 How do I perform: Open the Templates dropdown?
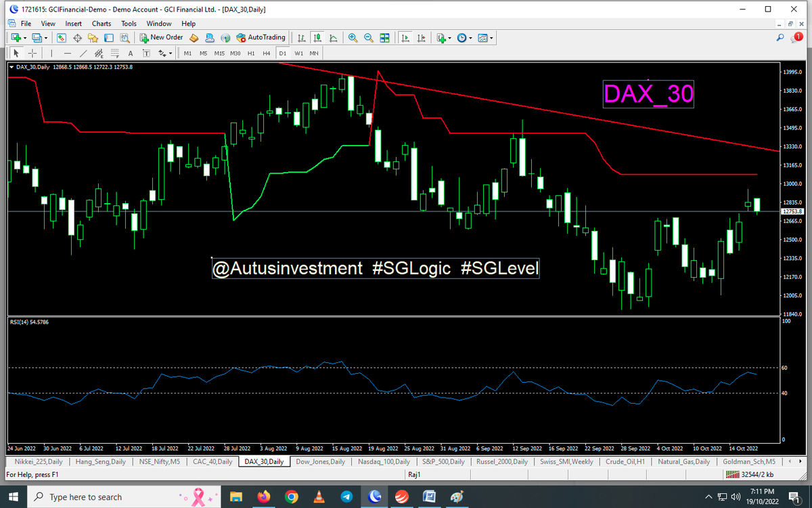coord(486,38)
